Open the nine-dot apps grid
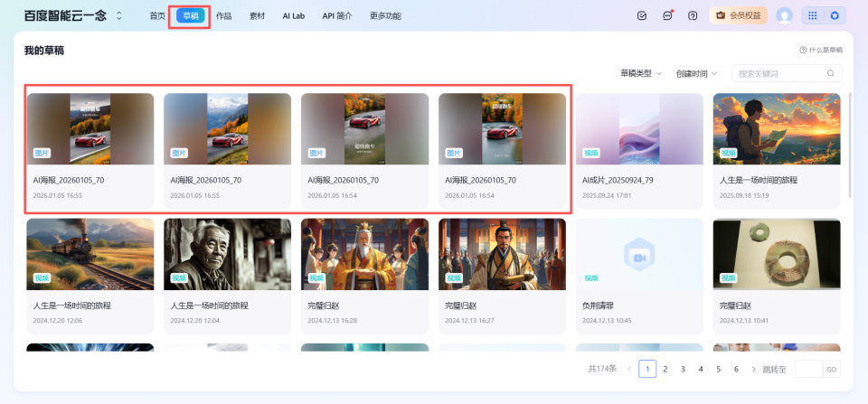The height and width of the screenshot is (404, 868). click(x=812, y=15)
